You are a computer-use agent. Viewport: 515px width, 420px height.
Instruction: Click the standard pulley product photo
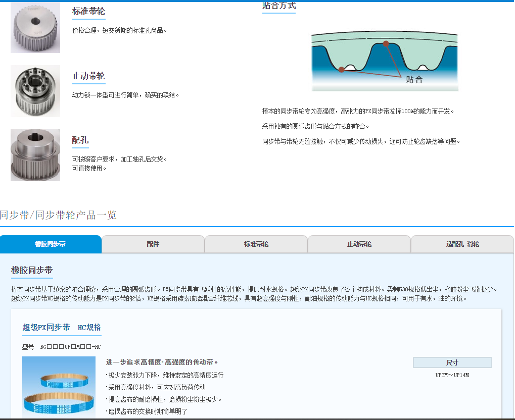(x=35, y=27)
